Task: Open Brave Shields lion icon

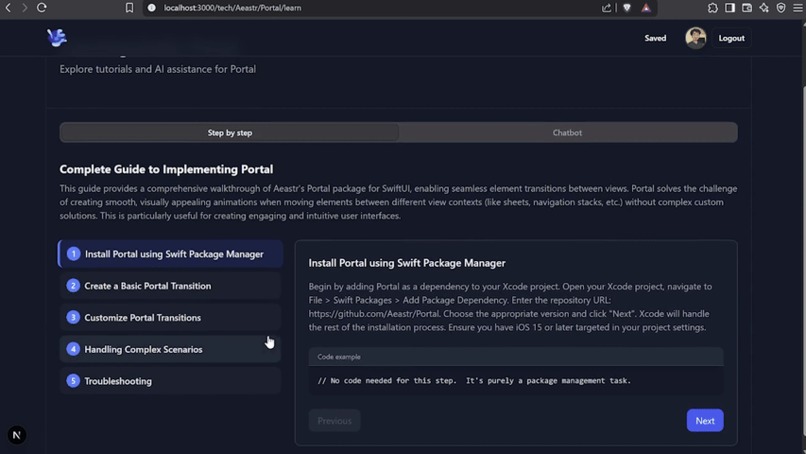Action: 627,8
